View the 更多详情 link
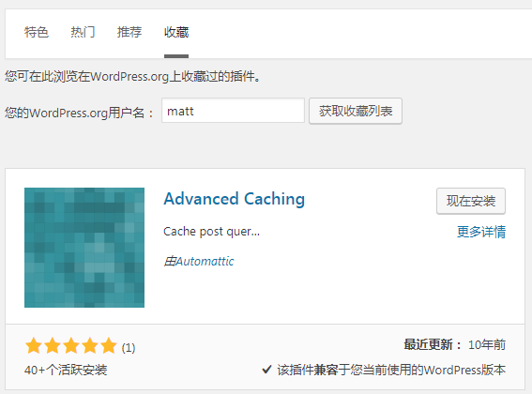 point(481,232)
